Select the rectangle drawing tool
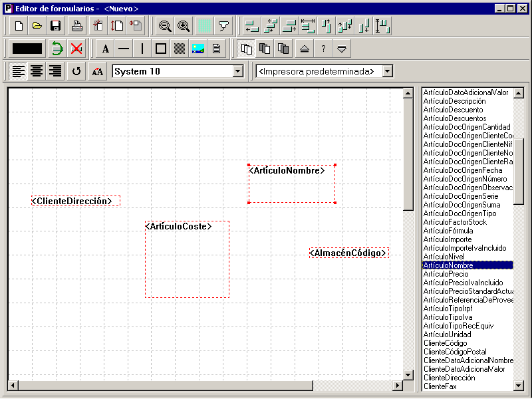The image size is (532, 399). 160,49
